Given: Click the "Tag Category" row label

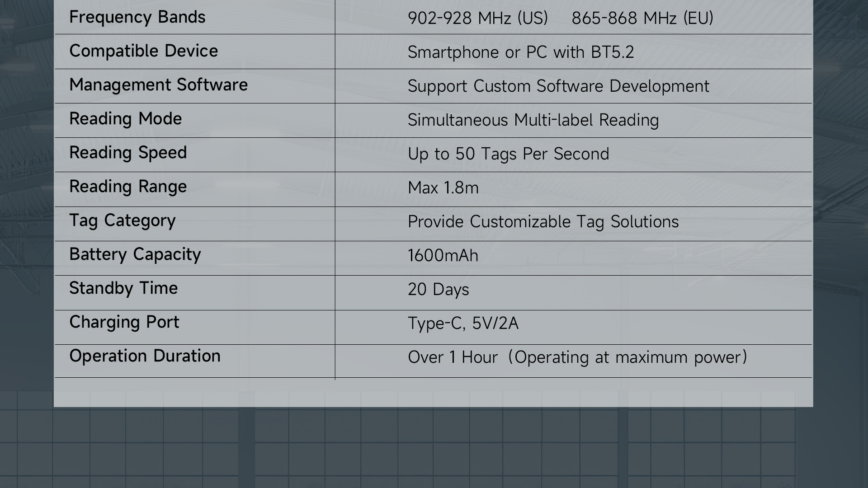Looking at the screenshot, I should [122, 221].
